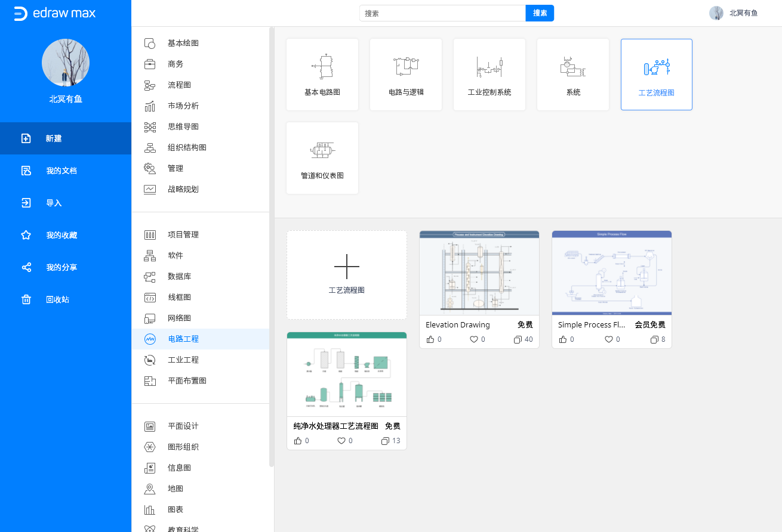Create blank 工艺流程图 with plus card
Viewport: 782px width, 532px height.
click(347, 274)
